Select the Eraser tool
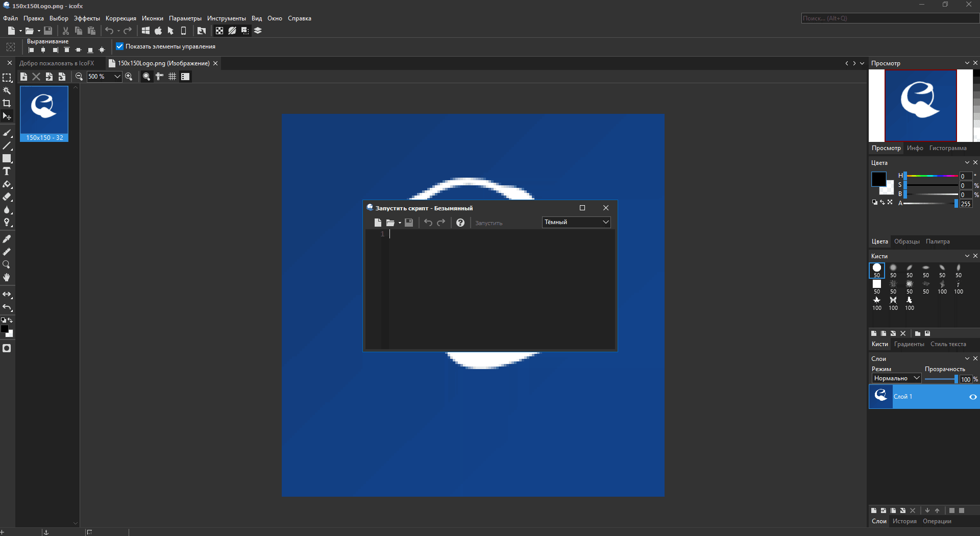980x536 pixels. point(7,197)
